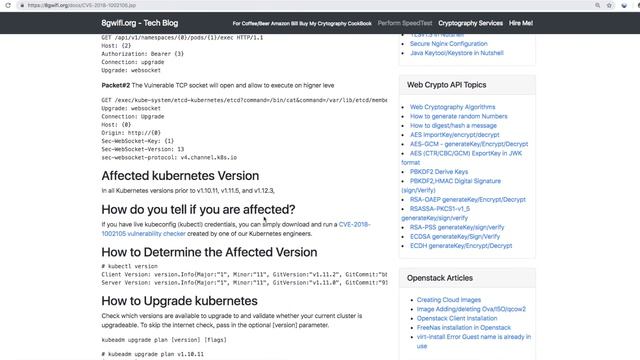
Task: Open virt-install Error Guest name link
Action: [473, 337]
